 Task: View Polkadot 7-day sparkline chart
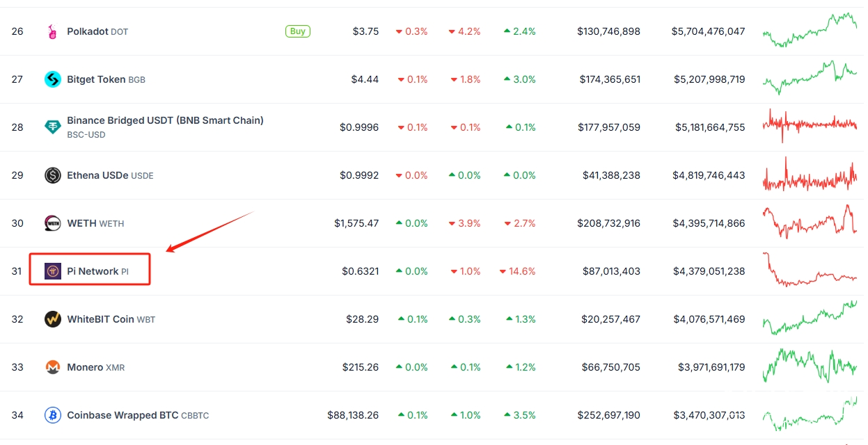pos(810,30)
